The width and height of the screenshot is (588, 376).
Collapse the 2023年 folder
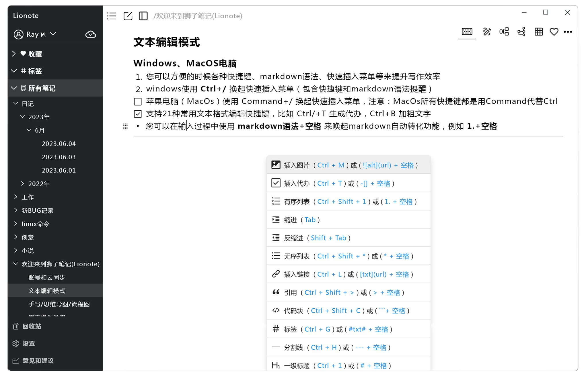22,117
